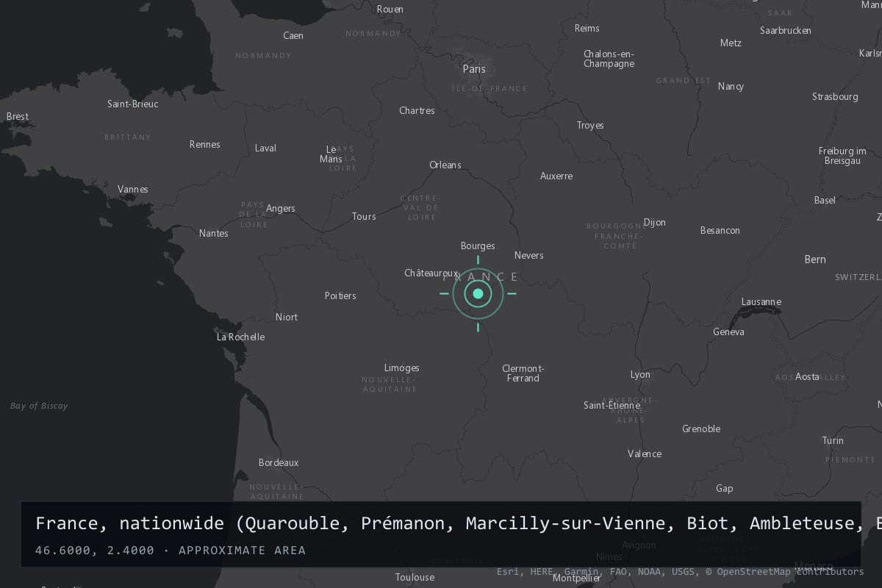
Task: Select the Rennes map label
Action: [205, 144]
